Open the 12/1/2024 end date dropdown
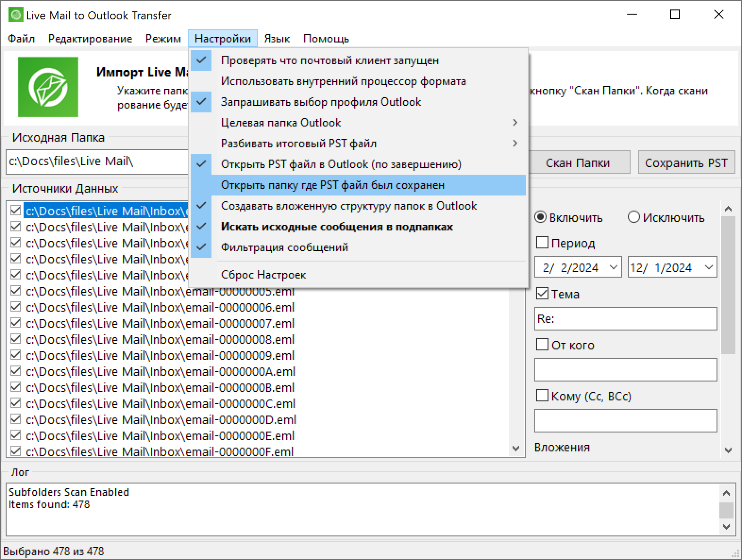Image resolution: width=742 pixels, height=560 pixels. click(x=709, y=268)
